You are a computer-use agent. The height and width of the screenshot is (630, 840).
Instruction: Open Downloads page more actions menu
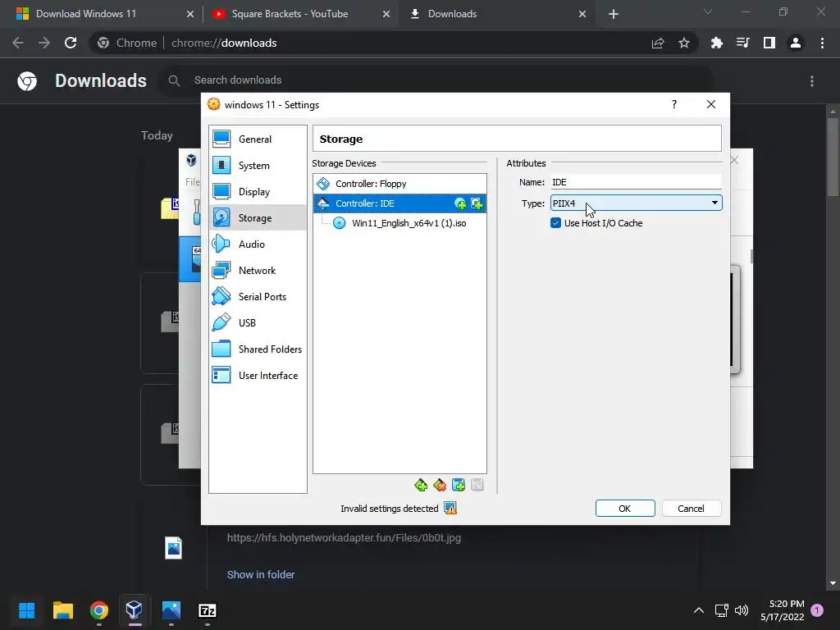click(x=812, y=81)
